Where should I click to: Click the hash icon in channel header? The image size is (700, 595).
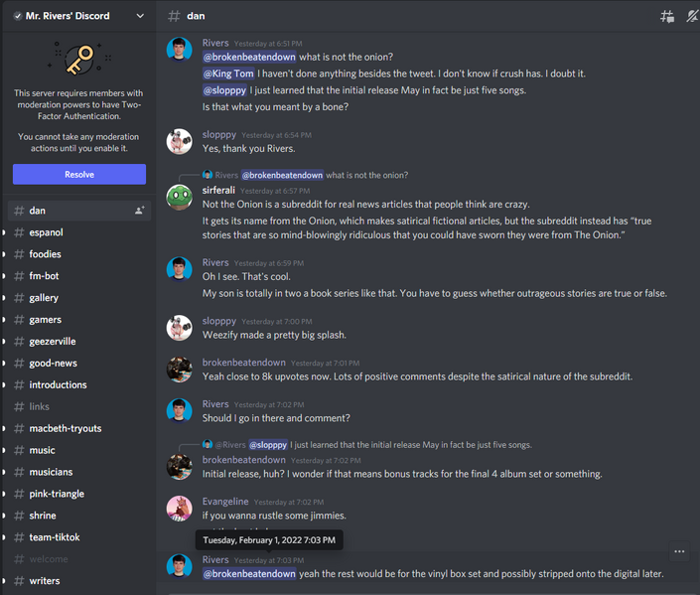(174, 17)
